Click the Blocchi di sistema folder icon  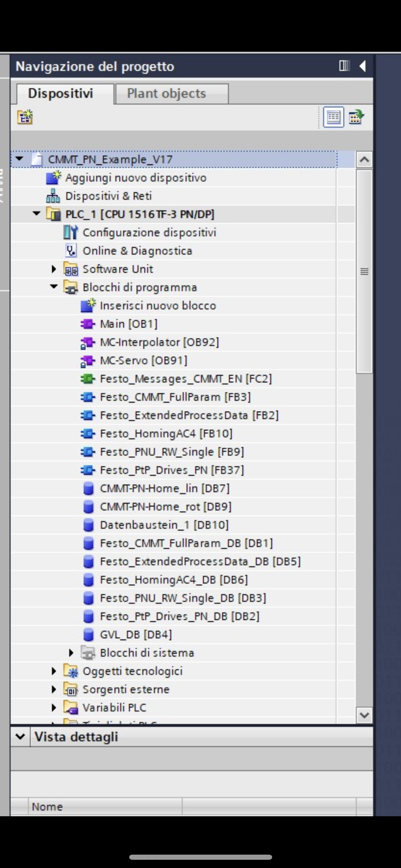pos(88,653)
